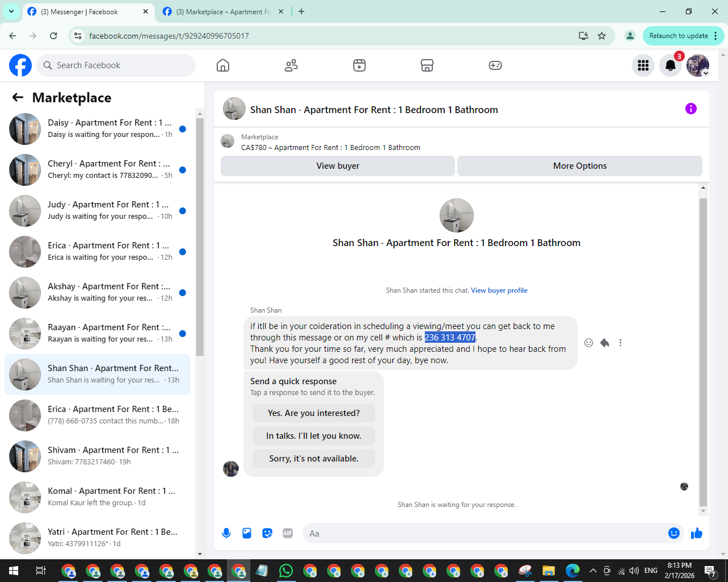Click the voice clip microphone icon
Image resolution: width=728 pixels, height=582 pixels.
click(x=226, y=533)
